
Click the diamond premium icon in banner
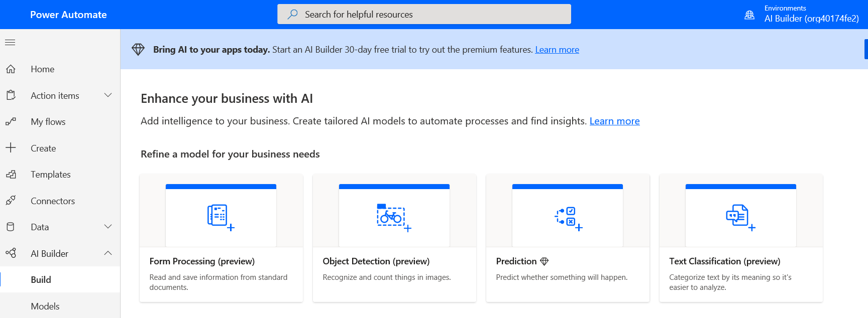(x=138, y=50)
